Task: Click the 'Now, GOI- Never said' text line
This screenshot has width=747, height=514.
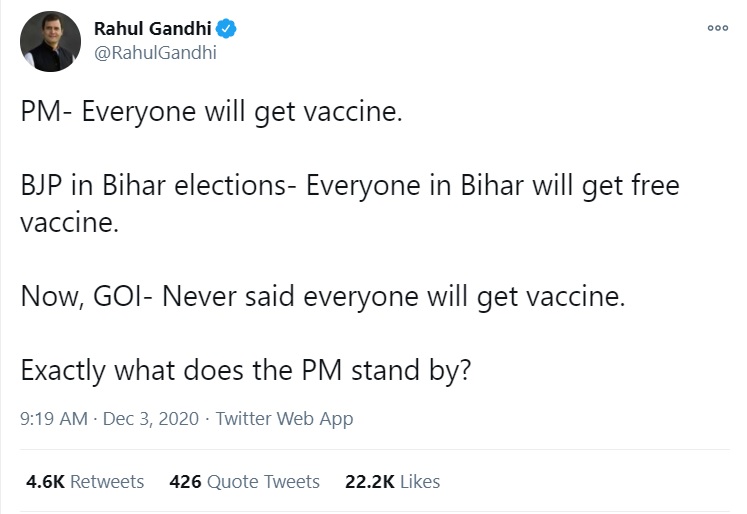Action: pyautogui.click(x=322, y=297)
